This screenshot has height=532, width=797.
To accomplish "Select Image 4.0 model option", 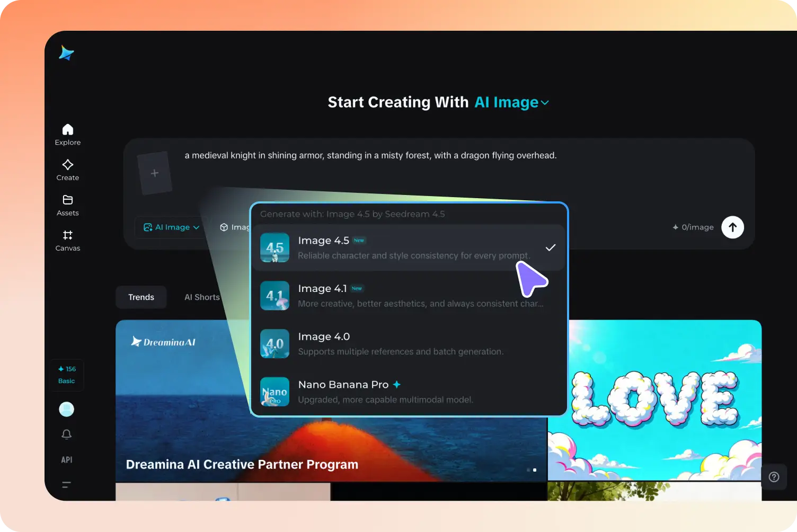I will point(408,343).
